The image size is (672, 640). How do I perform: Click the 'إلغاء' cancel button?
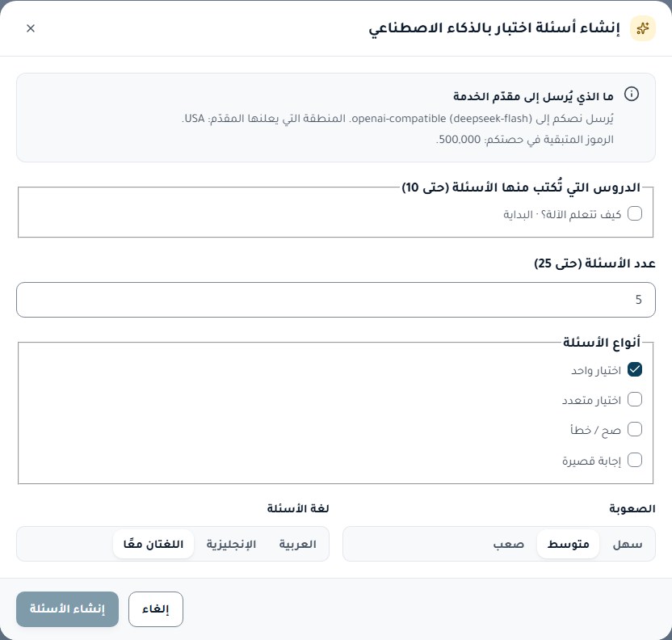coord(156,609)
